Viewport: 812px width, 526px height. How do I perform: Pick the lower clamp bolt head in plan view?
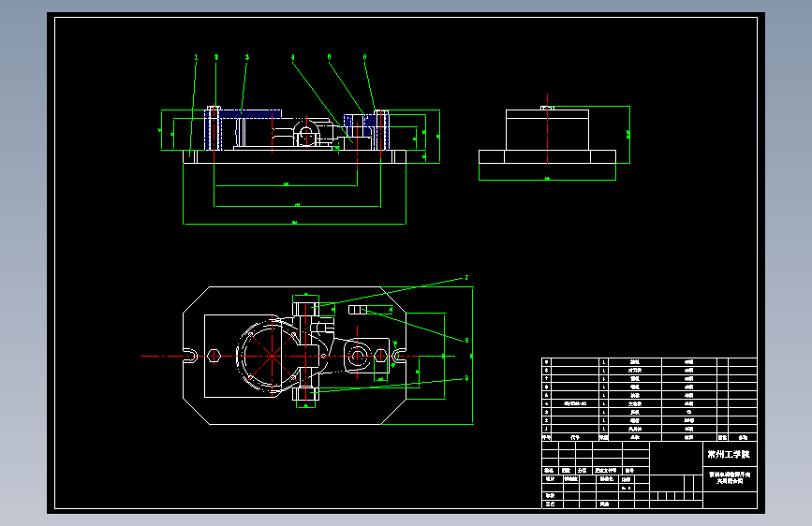305,393
